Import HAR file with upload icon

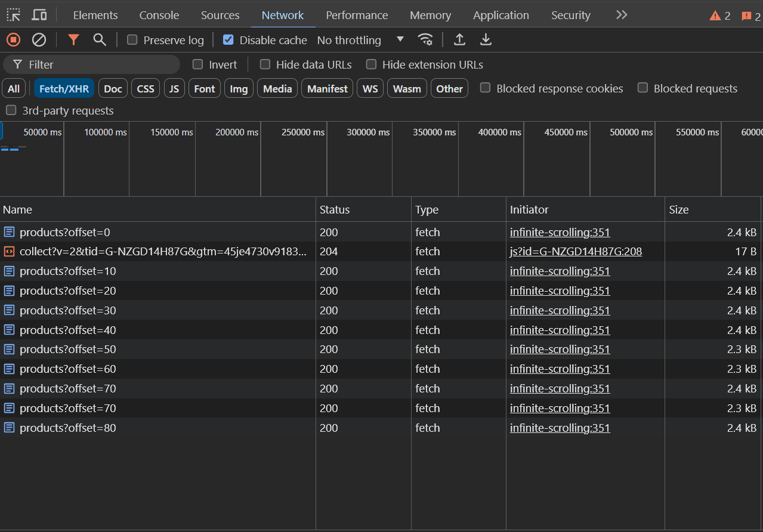[459, 40]
